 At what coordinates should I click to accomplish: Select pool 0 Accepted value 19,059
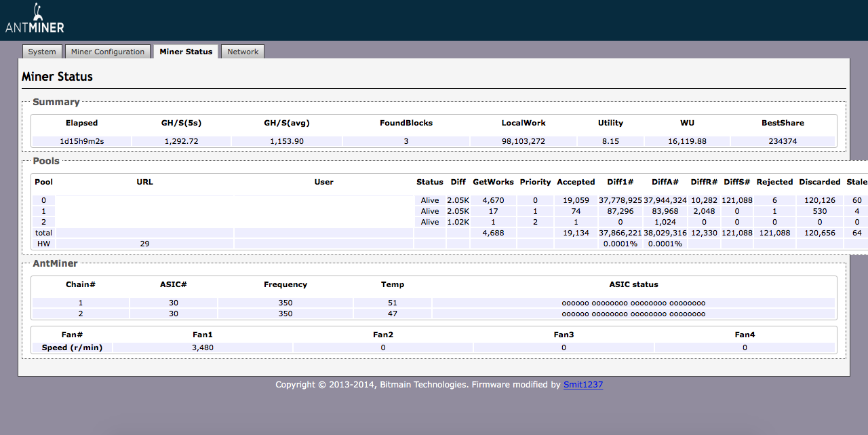[x=576, y=200]
